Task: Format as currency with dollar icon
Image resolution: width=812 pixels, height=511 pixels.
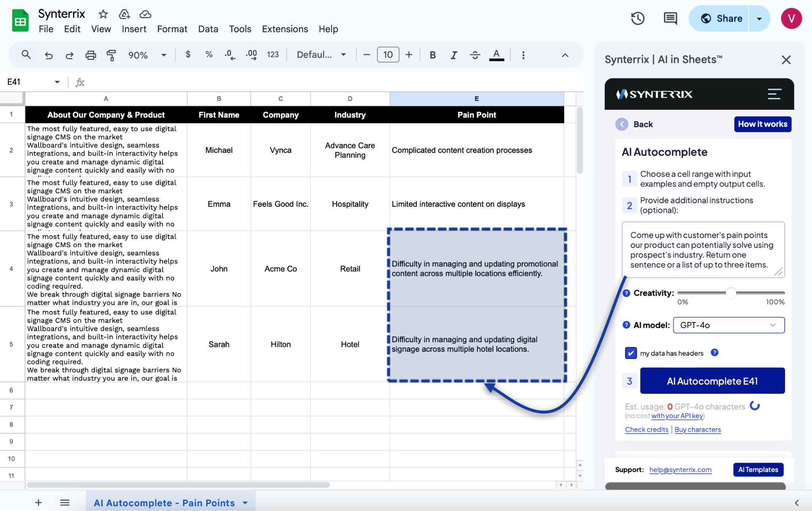Action: click(188, 55)
